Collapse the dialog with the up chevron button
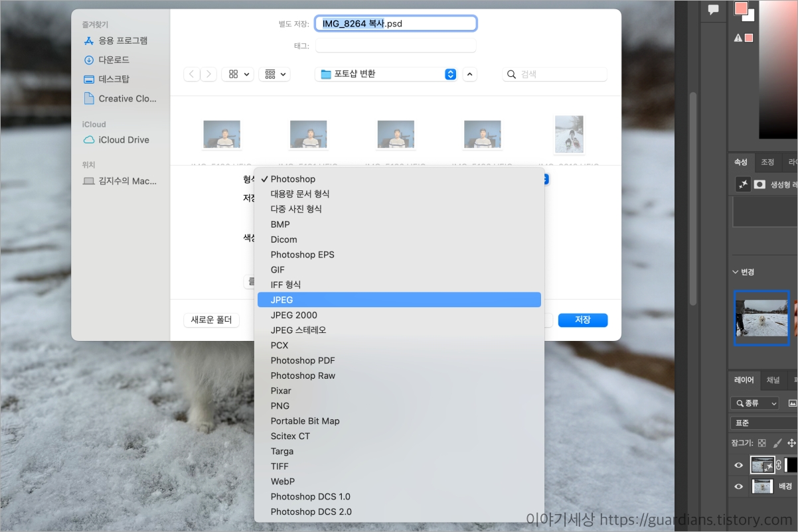Screen dimensions: 798x532 coord(469,74)
